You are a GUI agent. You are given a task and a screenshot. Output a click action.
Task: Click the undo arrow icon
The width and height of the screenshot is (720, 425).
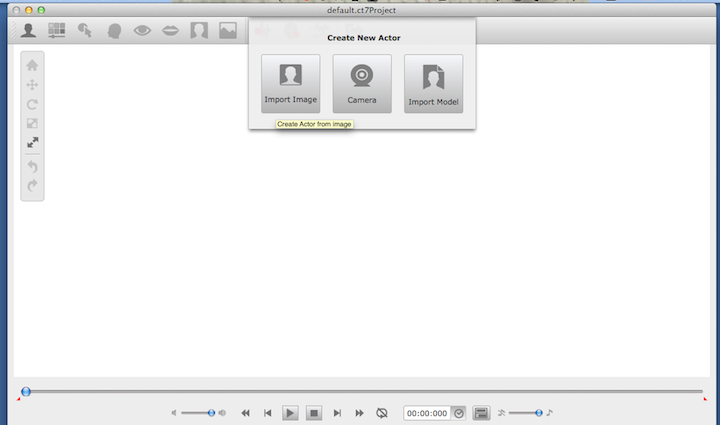[32, 166]
